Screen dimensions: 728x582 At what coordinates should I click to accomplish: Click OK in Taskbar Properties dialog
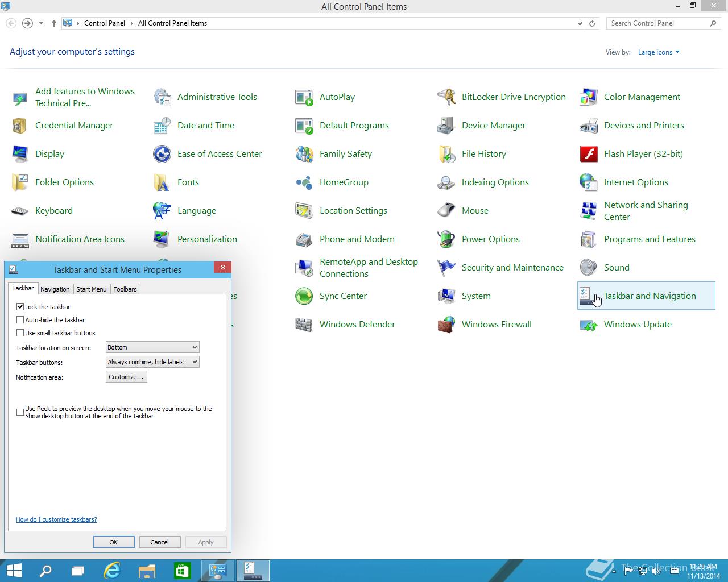coord(114,542)
